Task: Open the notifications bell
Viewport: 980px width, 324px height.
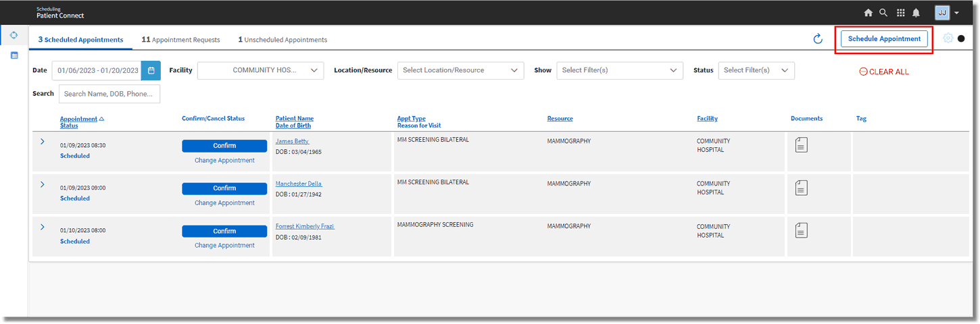Action: (x=916, y=13)
